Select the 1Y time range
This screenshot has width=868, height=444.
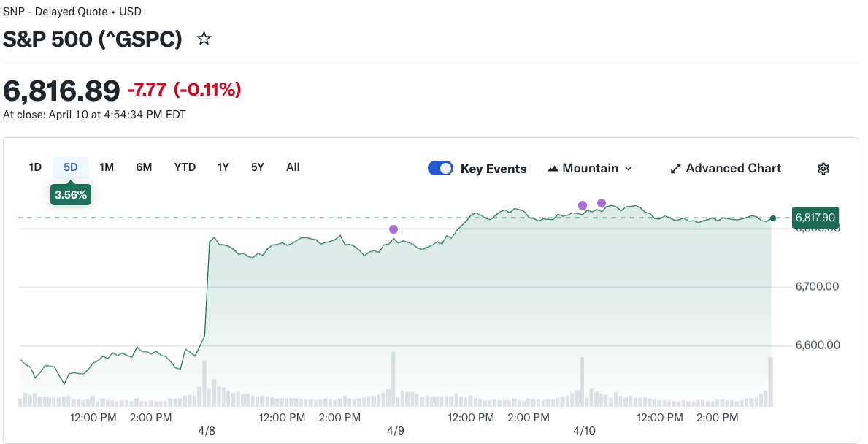click(x=223, y=167)
